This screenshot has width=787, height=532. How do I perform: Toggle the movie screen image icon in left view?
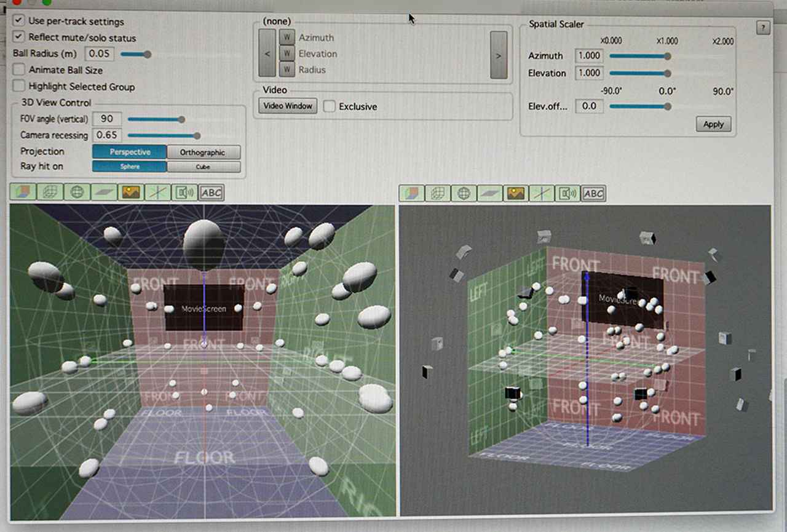pos(130,193)
